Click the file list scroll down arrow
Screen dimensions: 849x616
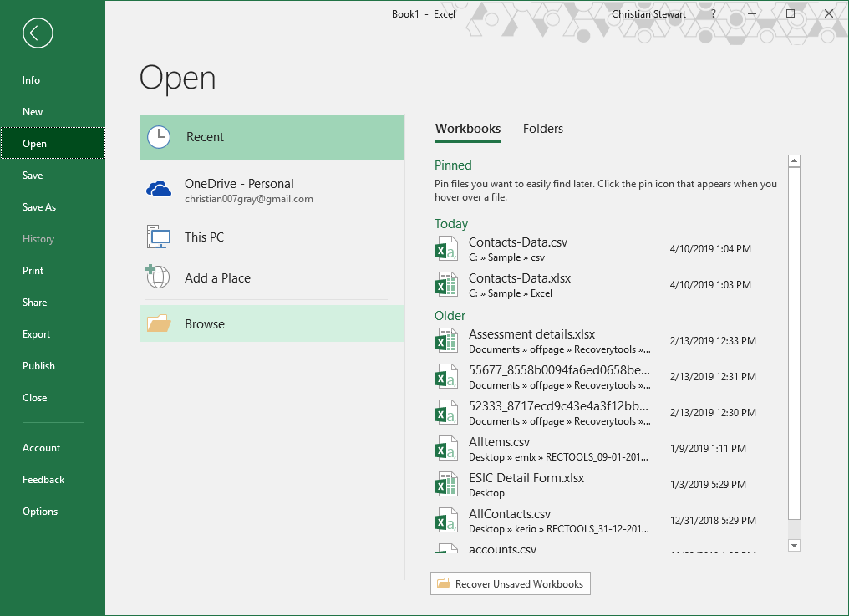pyautogui.click(x=794, y=545)
